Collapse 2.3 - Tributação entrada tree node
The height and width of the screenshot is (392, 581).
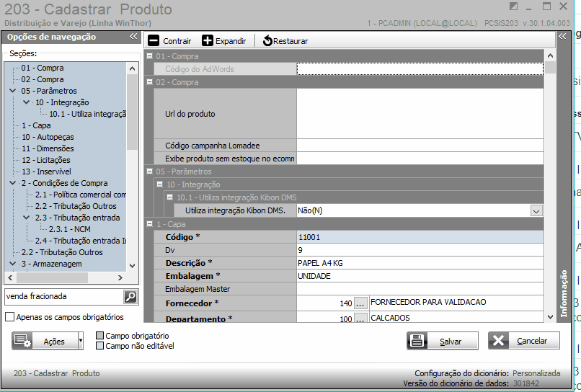click(26, 218)
